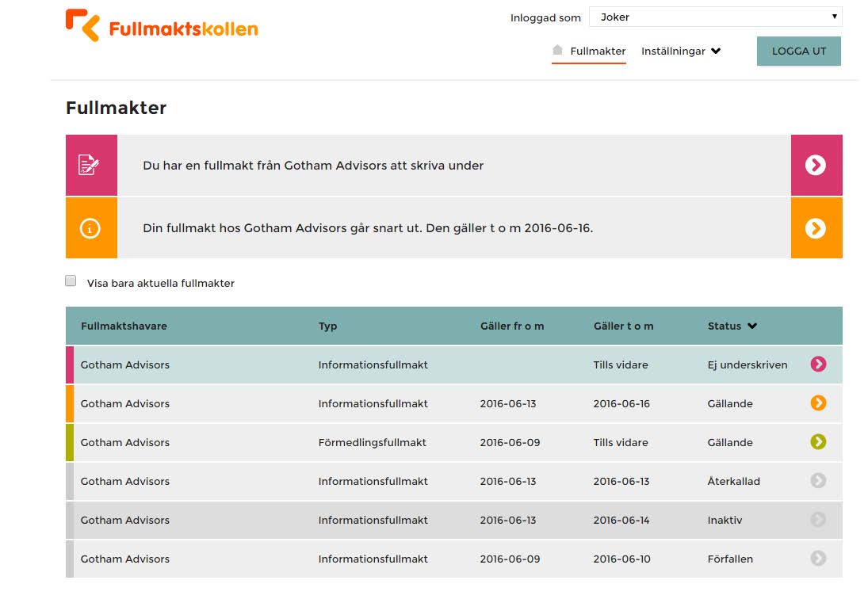Click the home icon beside Fullmakter
The width and height of the screenshot is (868, 603).
click(x=557, y=50)
